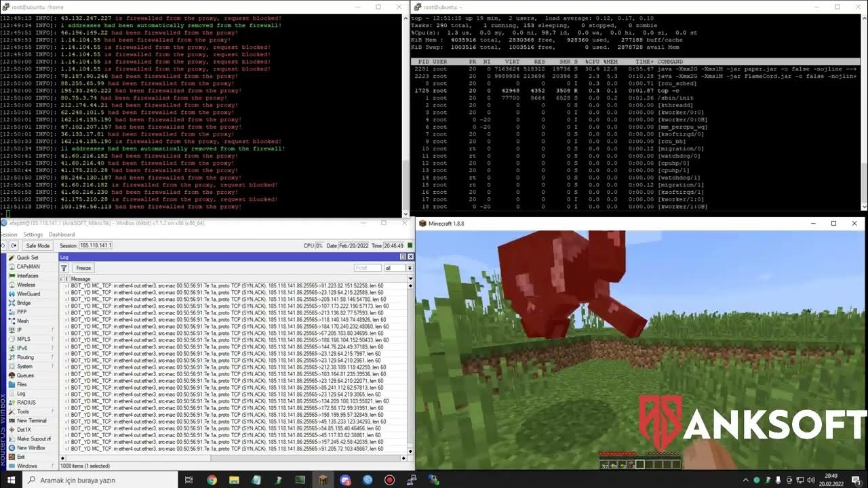Click terminal line '11 addresses had been automatically removed'
Viewport: 868px width, 488px height.
(x=142, y=148)
